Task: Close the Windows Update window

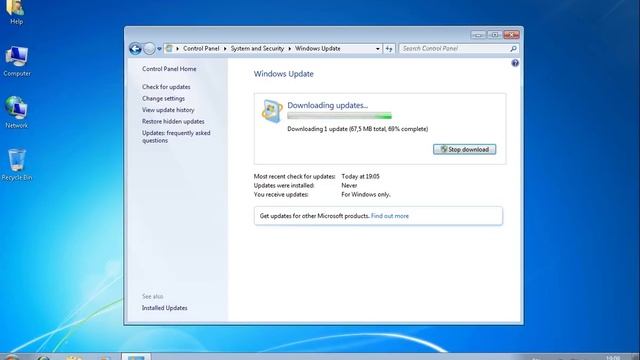Action: tap(511, 35)
